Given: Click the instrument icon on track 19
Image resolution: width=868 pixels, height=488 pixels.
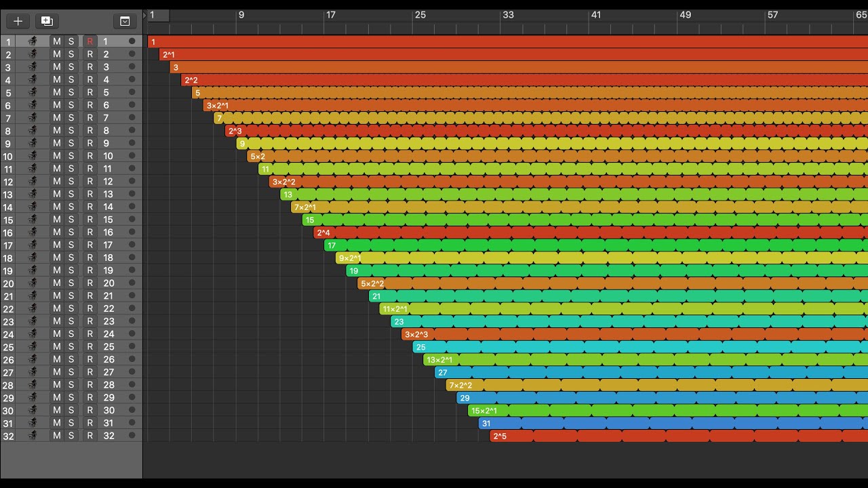Looking at the screenshot, I should pos(33,270).
